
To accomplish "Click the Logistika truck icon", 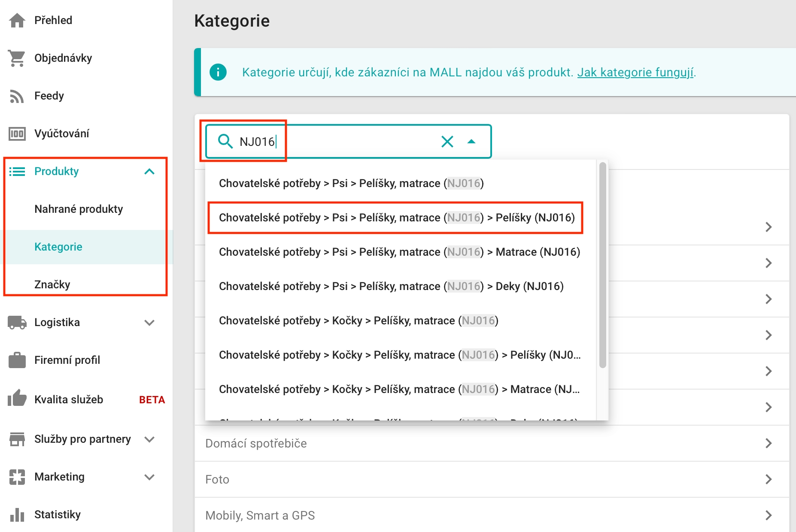I will point(17,323).
